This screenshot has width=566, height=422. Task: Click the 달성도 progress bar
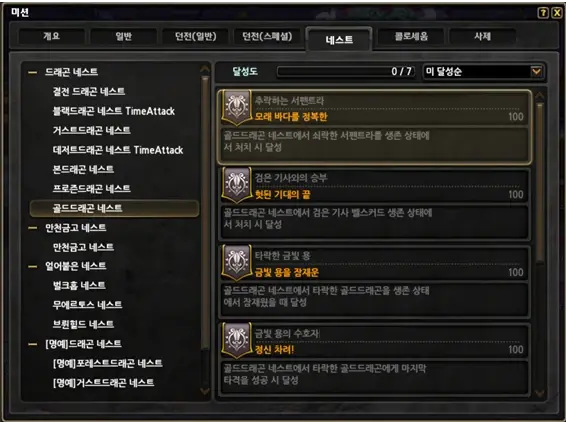tap(346, 71)
